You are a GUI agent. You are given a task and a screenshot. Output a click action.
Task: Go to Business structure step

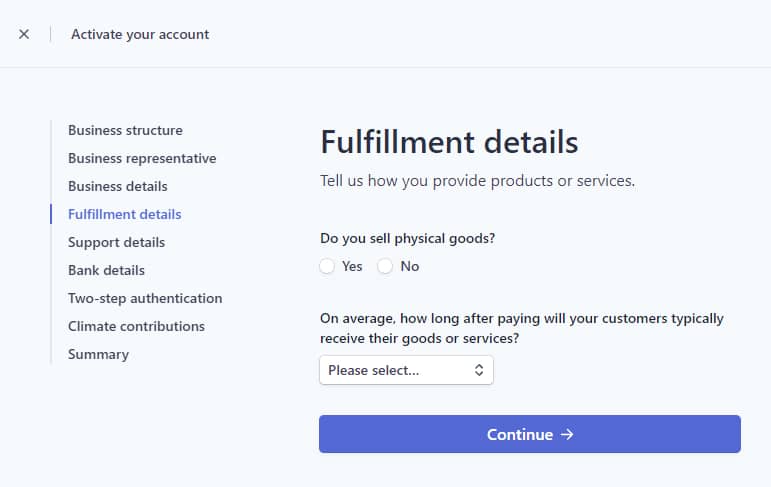pos(125,130)
